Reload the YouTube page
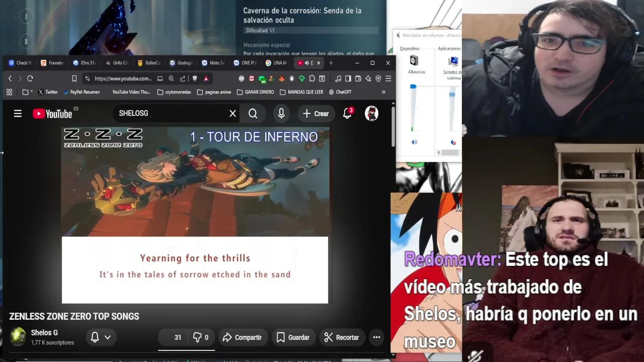The height and width of the screenshot is (362, 644). coord(30,78)
